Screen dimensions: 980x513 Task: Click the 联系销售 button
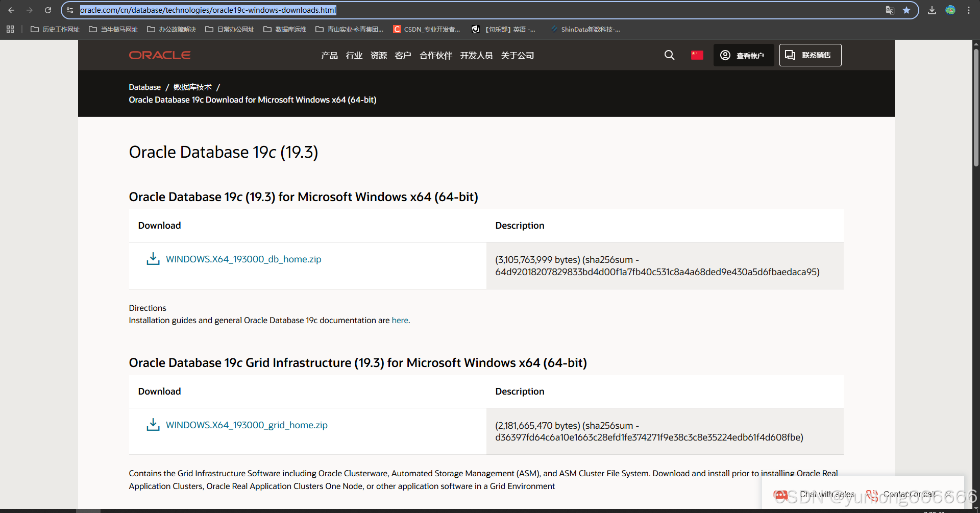810,55
